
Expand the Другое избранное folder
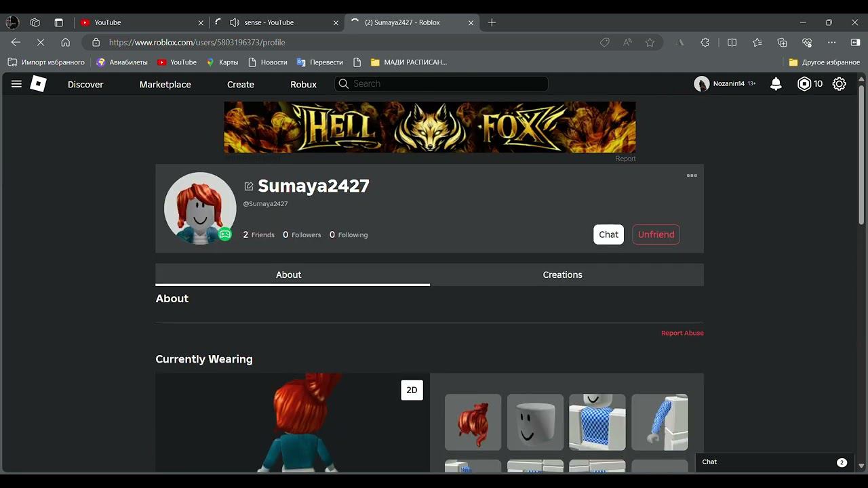pyautogui.click(x=825, y=62)
